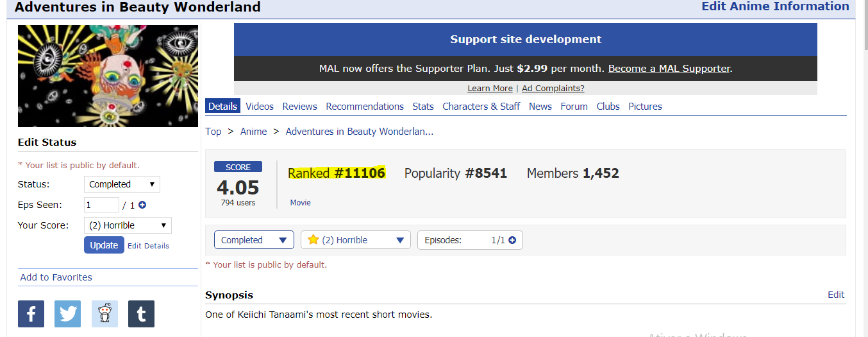The height and width of the screenshot is (337, 868).
Task: Open the News tab
Action: pos(540,107)
